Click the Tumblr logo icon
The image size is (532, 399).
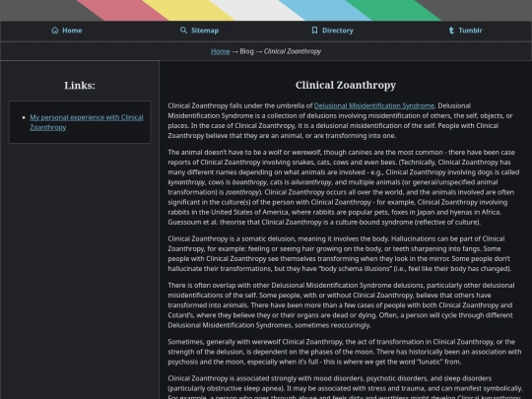pyautogui.click(x=451, y=31)
